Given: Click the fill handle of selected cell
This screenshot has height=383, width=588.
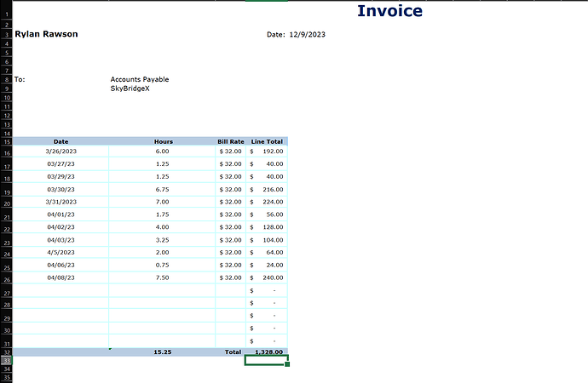Looking at the screenshot, I should pyautogui.click(x=287, y=365).
